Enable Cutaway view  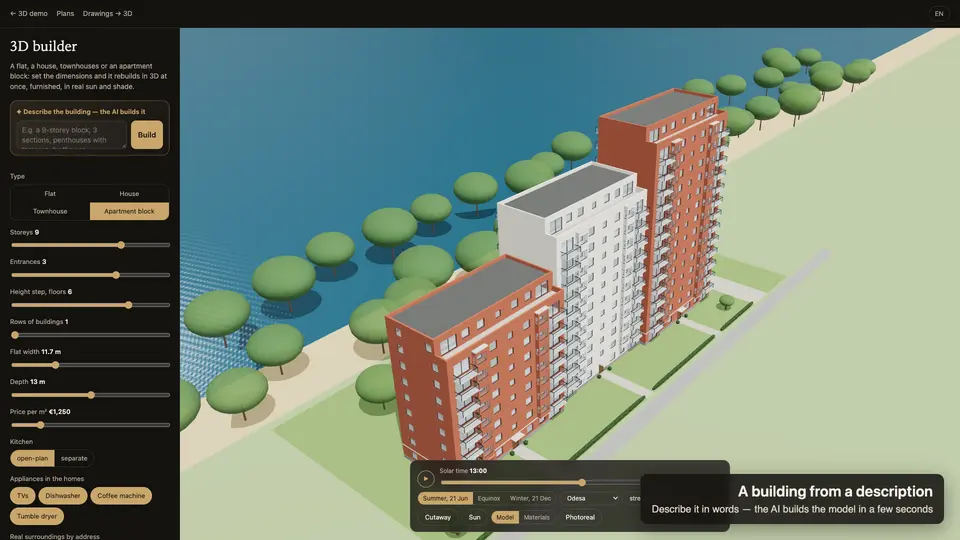[x=438, y=517]
